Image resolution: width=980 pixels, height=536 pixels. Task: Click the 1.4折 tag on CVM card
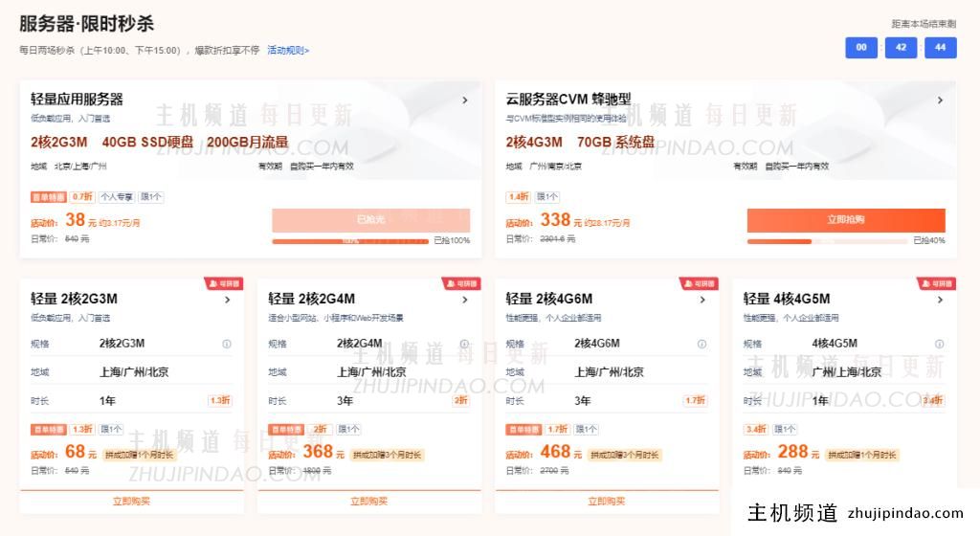point(518,197)
